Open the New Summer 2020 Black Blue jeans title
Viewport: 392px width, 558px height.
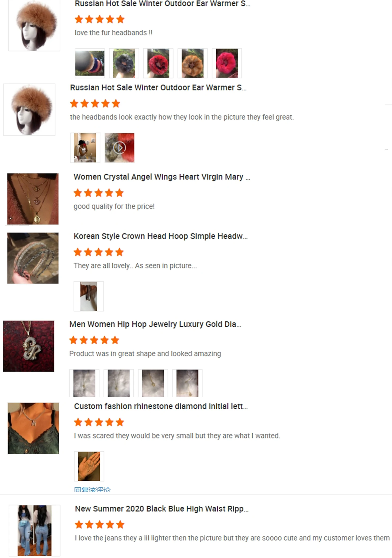pyautogui.click(x=162, y=509)
